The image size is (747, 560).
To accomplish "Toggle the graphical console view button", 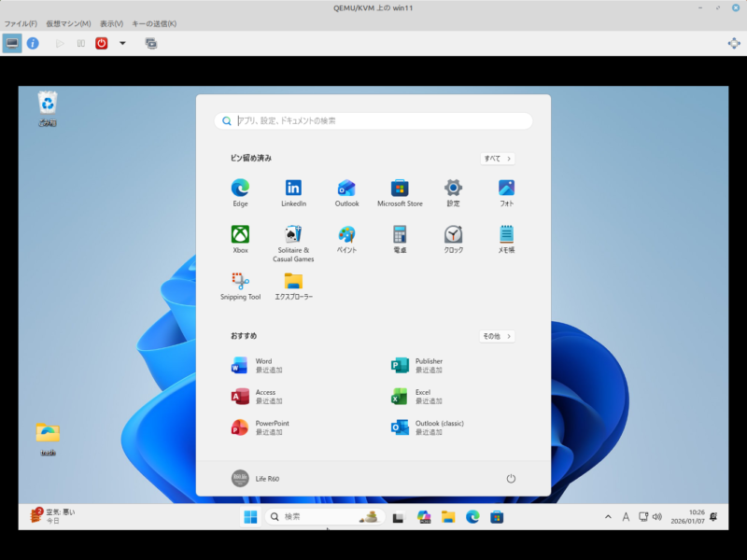I will [x=12, y=43].
